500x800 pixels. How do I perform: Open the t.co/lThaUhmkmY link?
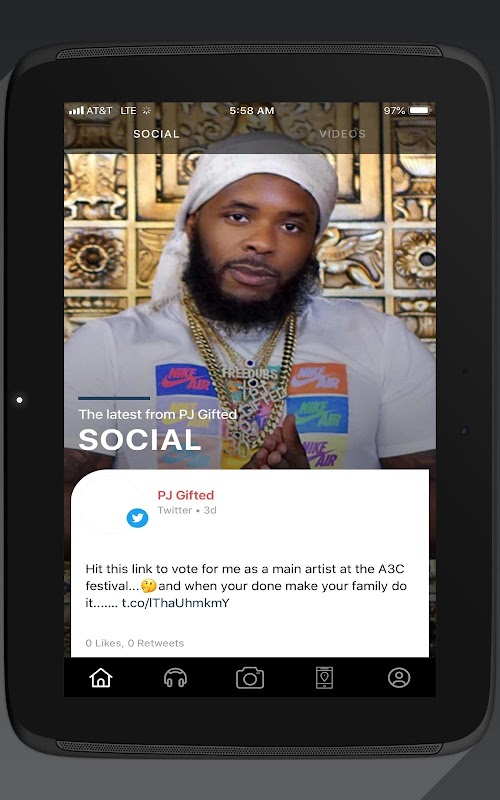tap(176, 603)
